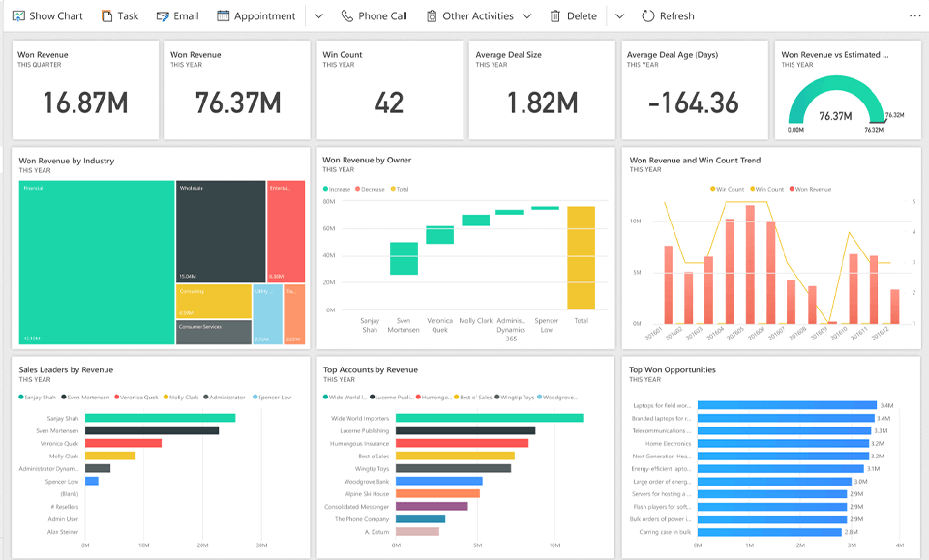Click the Average Deal Size tile
Screen dimensions: 929x560
click(542, 89)
